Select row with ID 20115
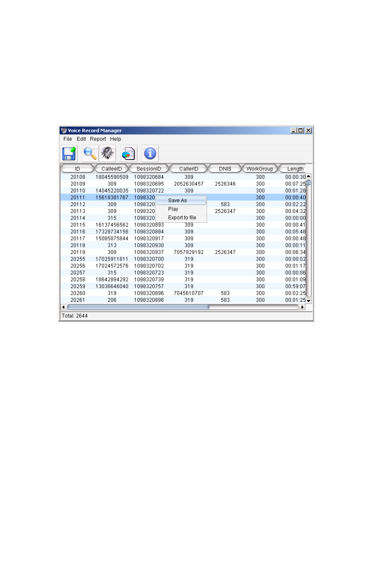 pos(183,225)
